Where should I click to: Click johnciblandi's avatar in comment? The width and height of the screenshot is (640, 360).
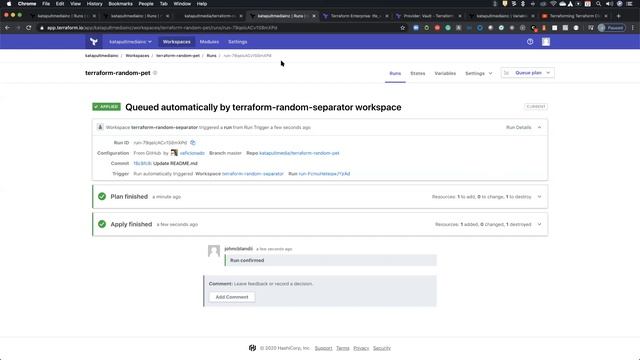click(214, 251)
